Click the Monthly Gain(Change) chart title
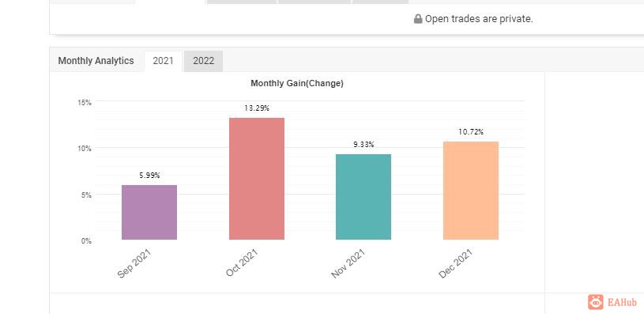Image resolution: width=644 pixels, height=314 pixels. (x=297, y=83)
